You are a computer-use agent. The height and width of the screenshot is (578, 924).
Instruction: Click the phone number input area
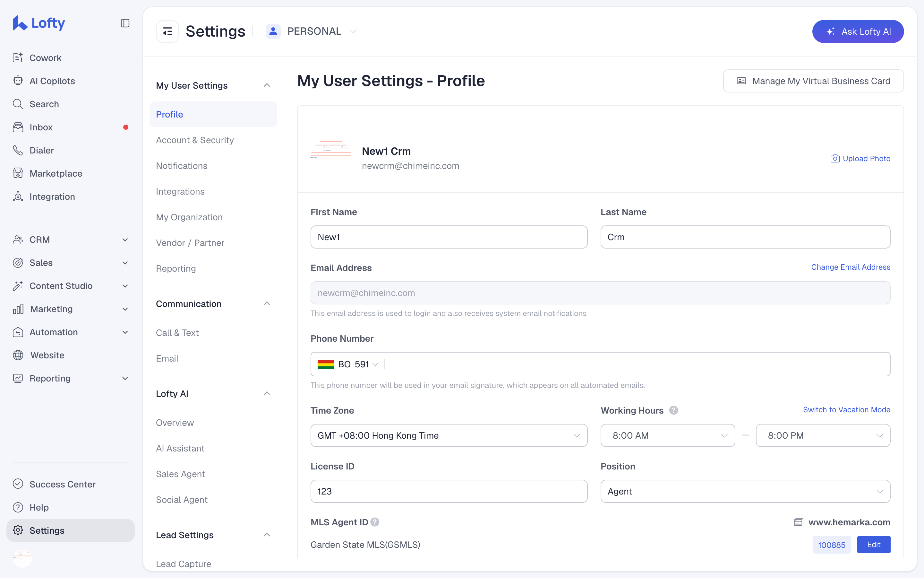pyautogui.click(x=637, y=364)
